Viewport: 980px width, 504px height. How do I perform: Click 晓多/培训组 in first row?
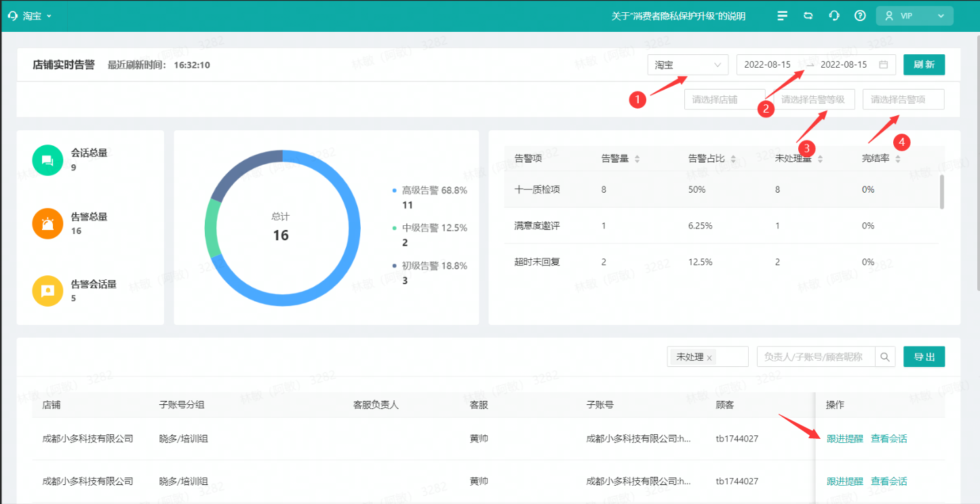(x=184, y=439)
